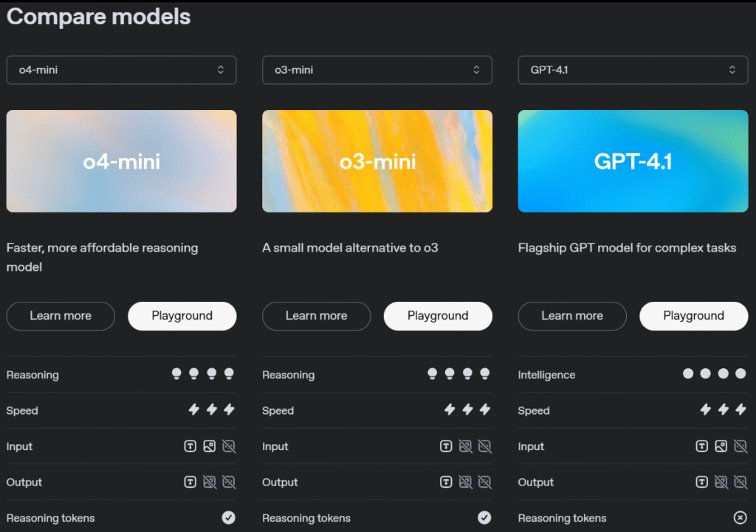756x532 pixels.
Task: Click o4-mini image input icon
Action: point(210,446)
